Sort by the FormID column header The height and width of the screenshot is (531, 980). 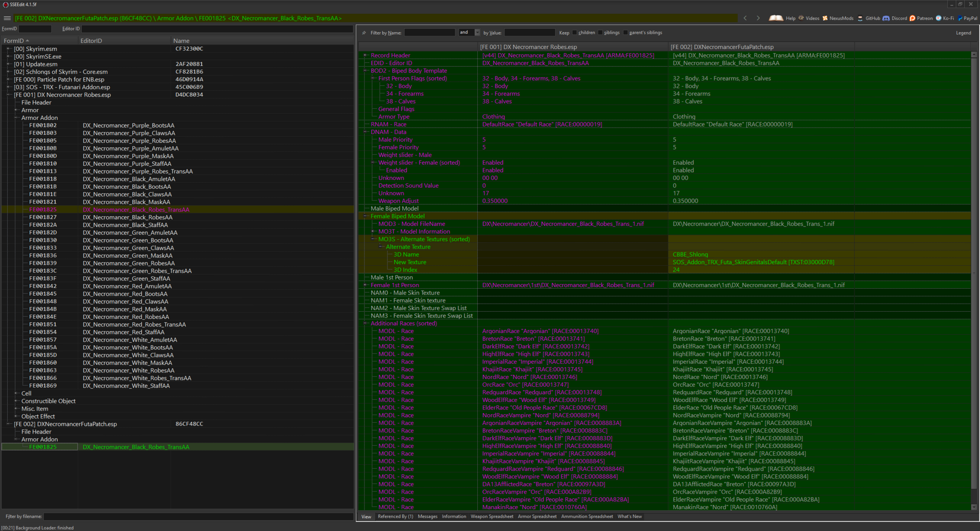pyautogui.click(x=40, y=41)
